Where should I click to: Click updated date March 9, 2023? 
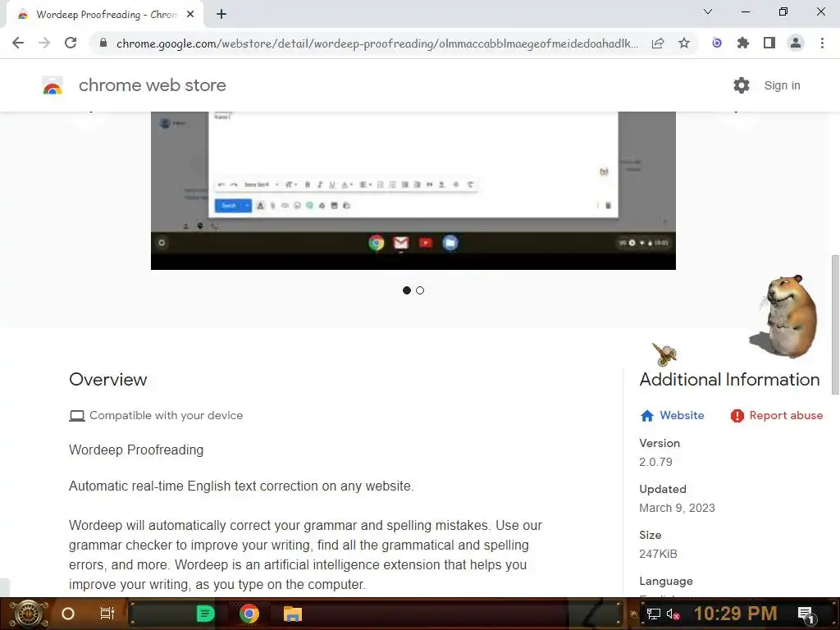tap(677, 508)
